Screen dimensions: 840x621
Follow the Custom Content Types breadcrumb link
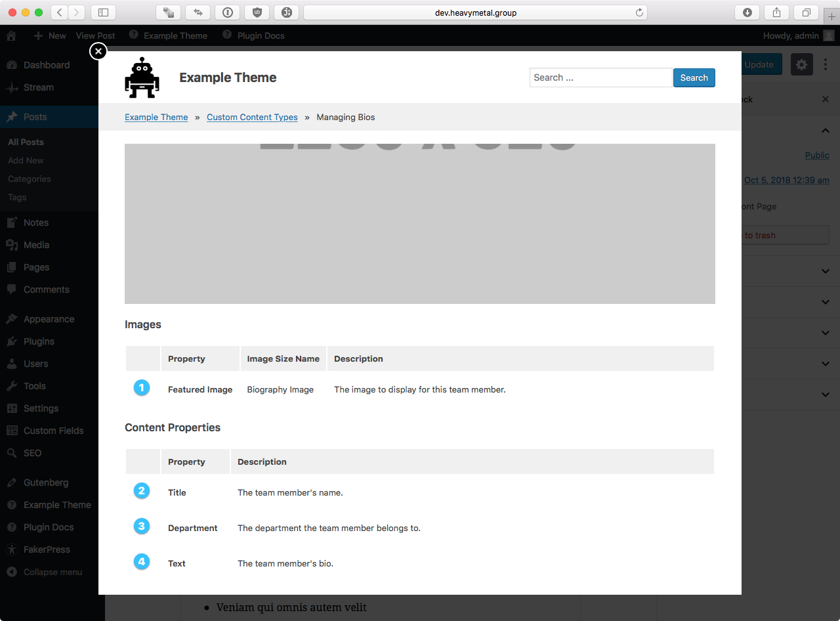point(252,117)
